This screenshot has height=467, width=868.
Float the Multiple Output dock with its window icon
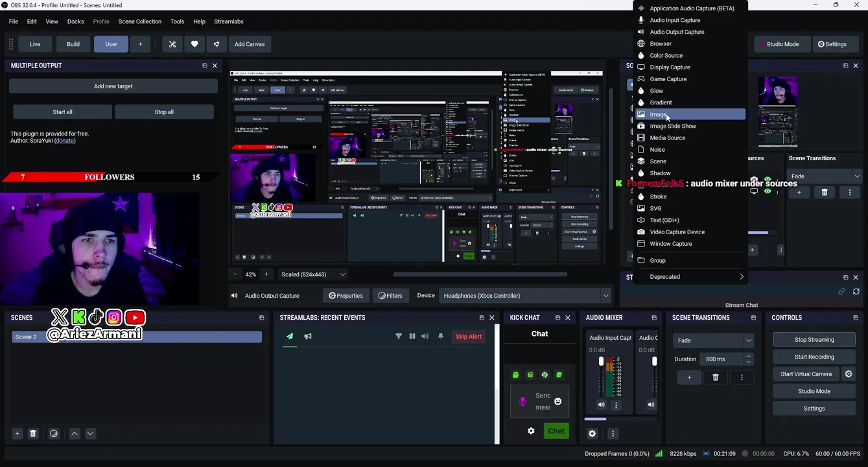[205, 66]
